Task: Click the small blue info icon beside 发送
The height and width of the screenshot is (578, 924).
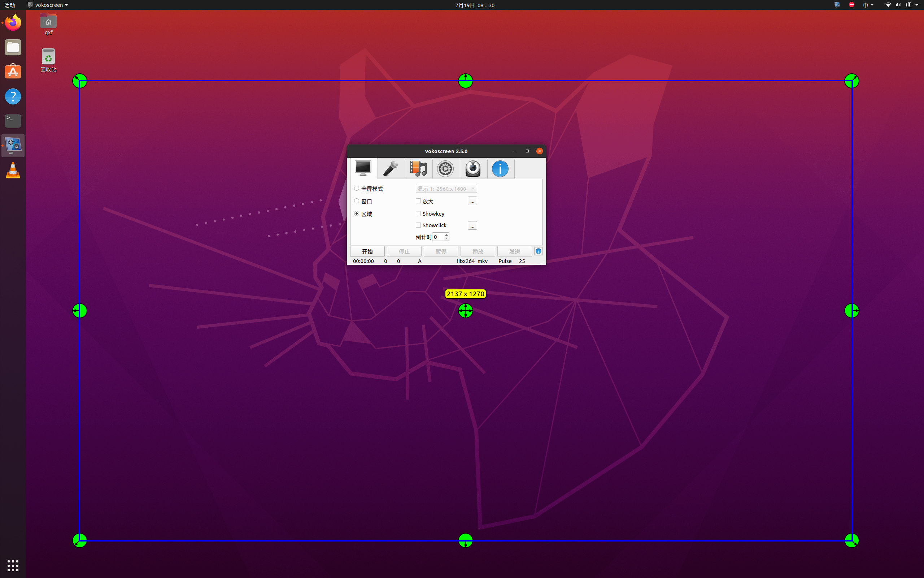Action: pos(539,251)
